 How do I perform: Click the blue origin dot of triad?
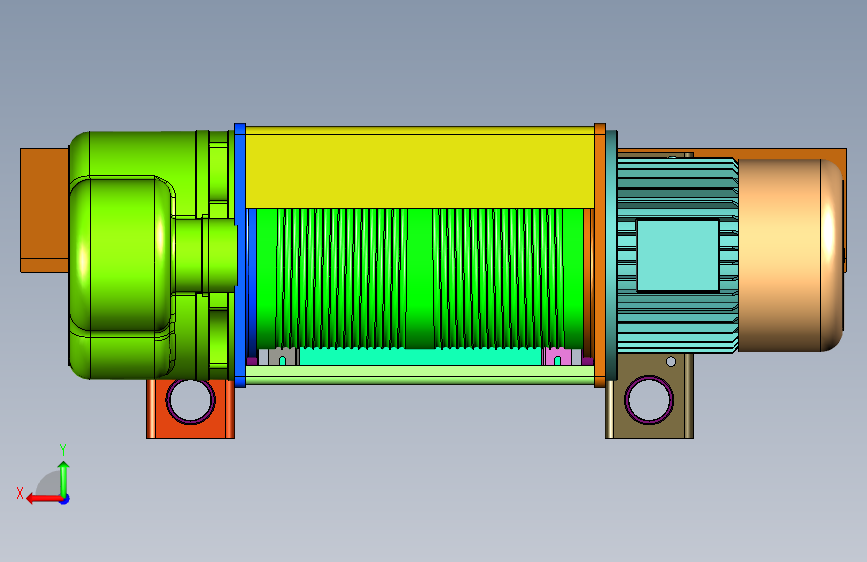[x=65, y=499]
